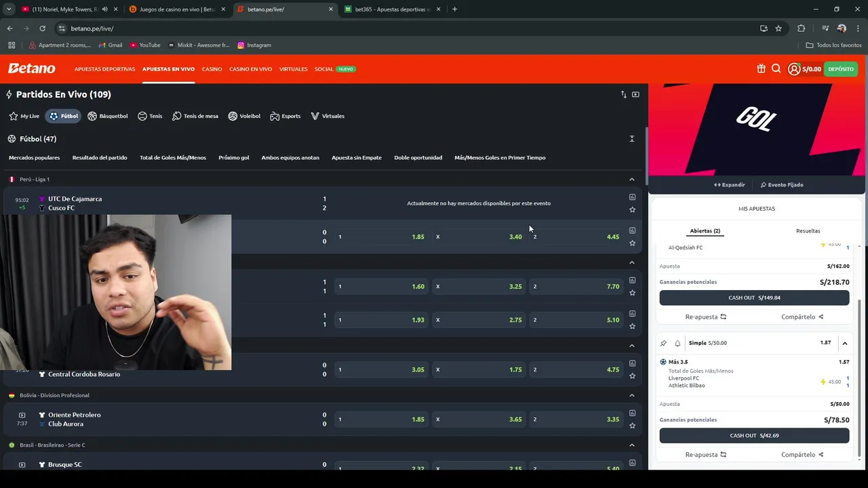Screen dimensions: 868x488
Task: Click Expandir on the video panel
Action: coord(729,184)
